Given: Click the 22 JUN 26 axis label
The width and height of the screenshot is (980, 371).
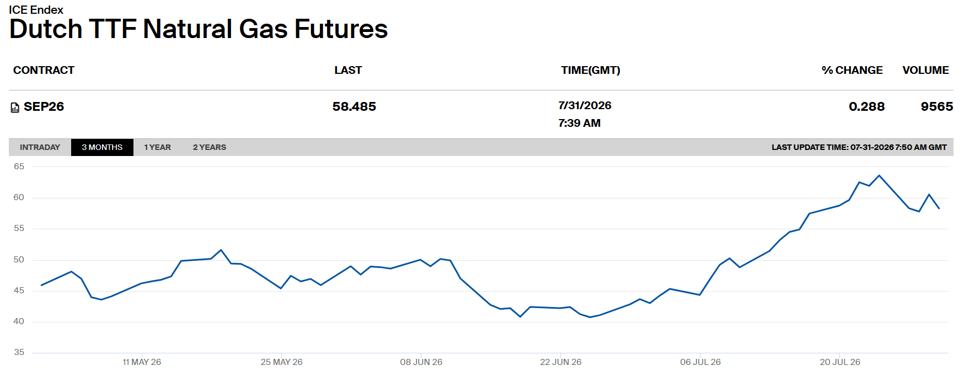Looking at the screenshot, I should [x=561, y=362].
